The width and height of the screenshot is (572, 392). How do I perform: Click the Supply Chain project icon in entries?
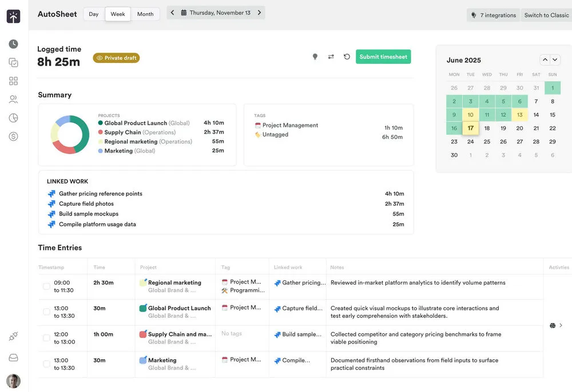tap(143, 334)
